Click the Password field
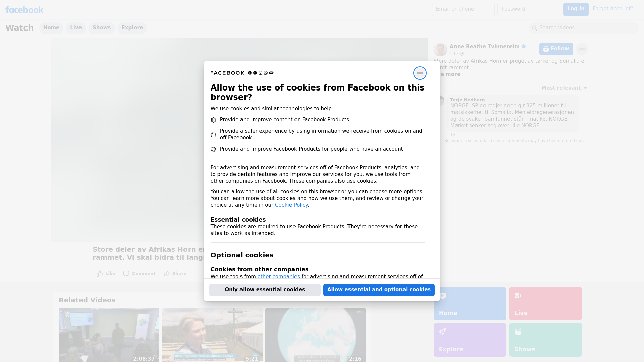The image size is (644, 362). [x=529, y=9]
